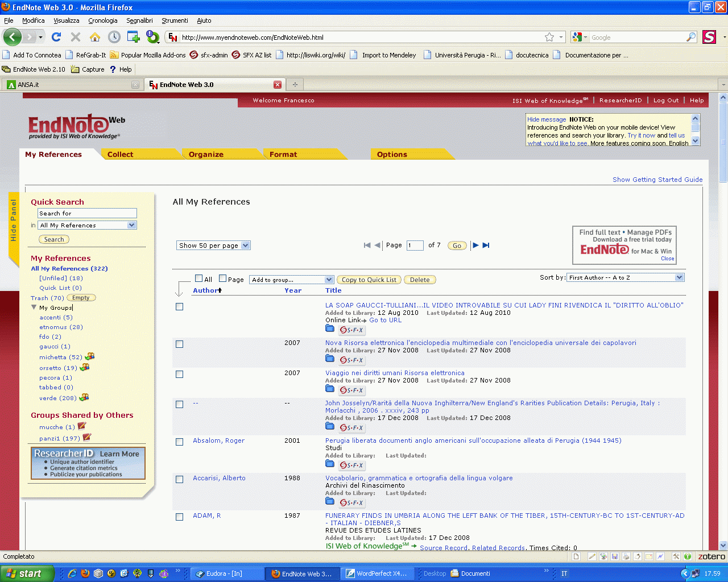Viewport: 728px width, 582px height.
Task: Check the Page checkbox
Action: click(223, 278)
